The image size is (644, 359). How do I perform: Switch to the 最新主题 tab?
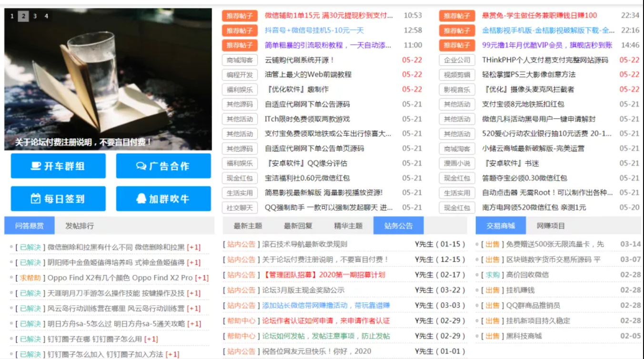click(248, 226)
